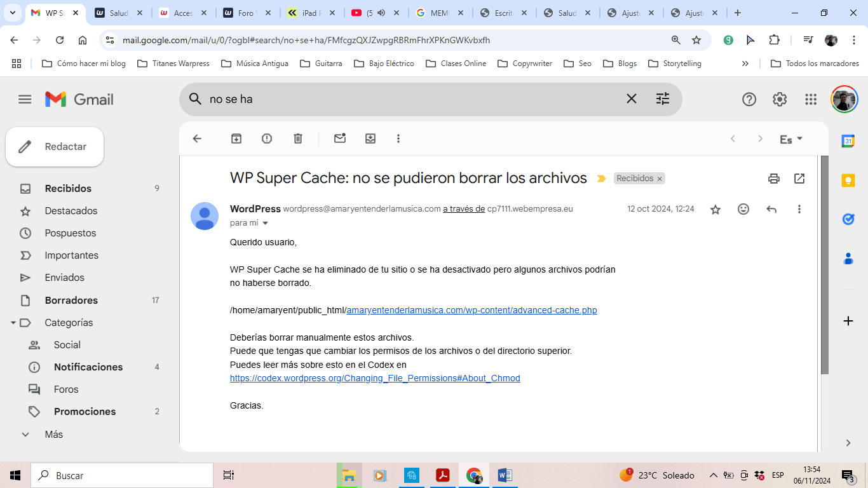Open the Promociones category
The height and width of the screenshot is (488, 868).
pyautogui.click(x=84, y=412)
